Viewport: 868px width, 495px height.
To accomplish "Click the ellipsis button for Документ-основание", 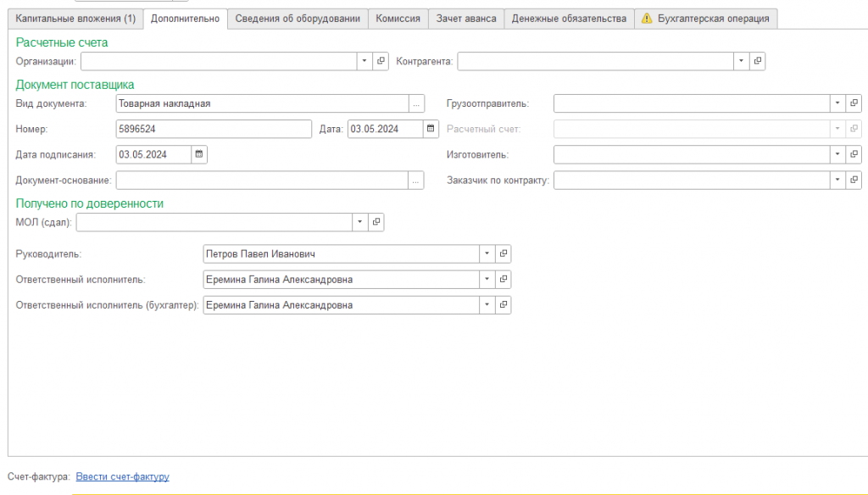I will point(416,180).
